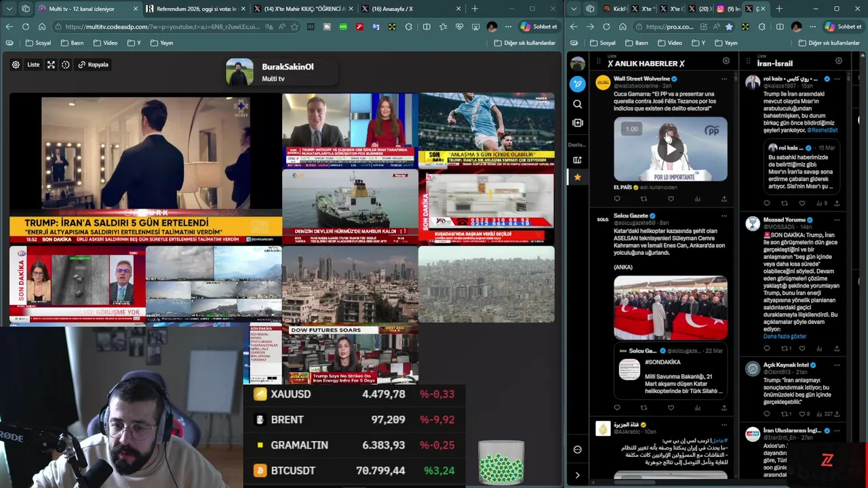The width and height of the screenshot is (868, 488).
Task: Click the Kopyala link-copy button
Action: 93,64
